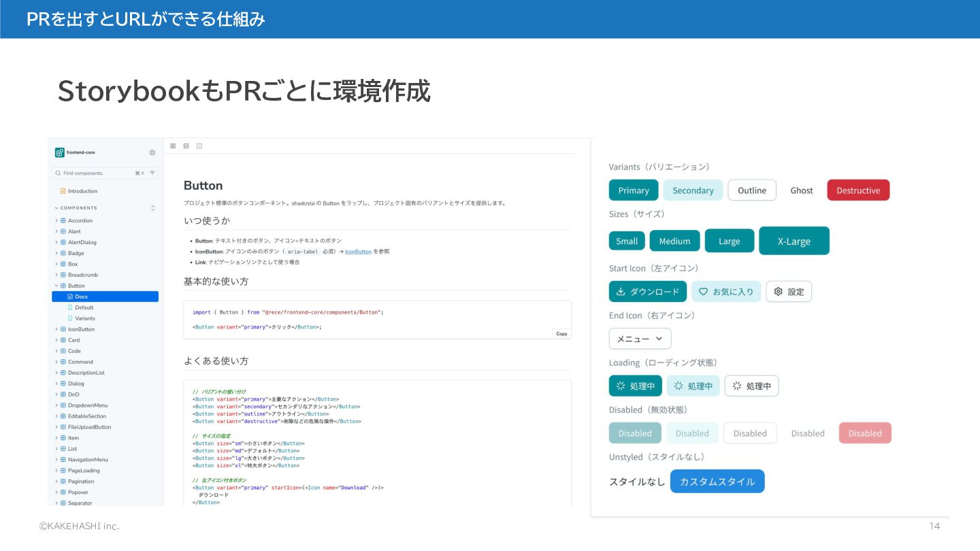Click the Accordion component grid icon
980x551 pixels.
point(63,220)
